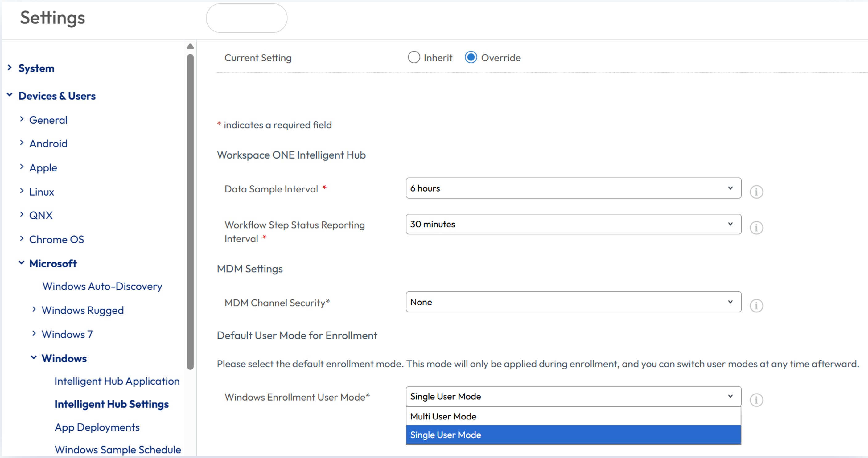
Task: Open the Data Sample Interval dropdown
Action: [x=573, y=188]
